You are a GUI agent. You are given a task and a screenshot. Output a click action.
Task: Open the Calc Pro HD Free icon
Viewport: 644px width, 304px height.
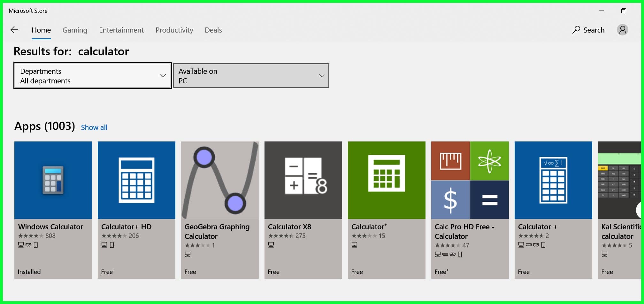point(470,180)
